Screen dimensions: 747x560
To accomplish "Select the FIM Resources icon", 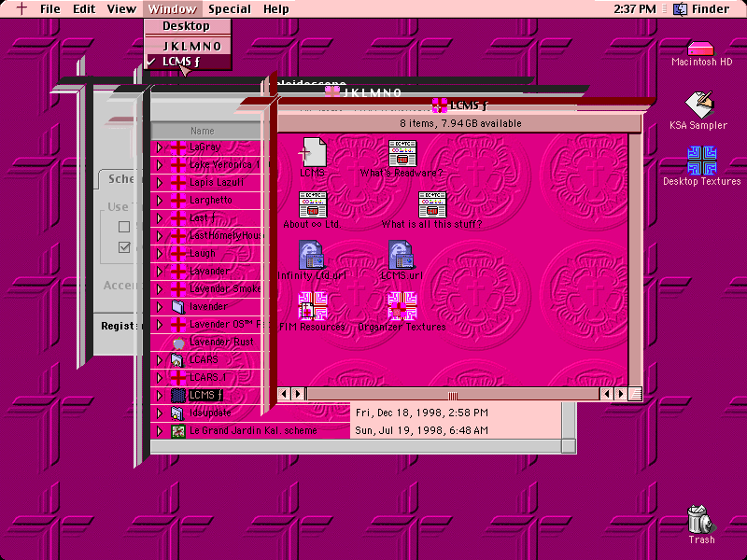I will [313, 306].
